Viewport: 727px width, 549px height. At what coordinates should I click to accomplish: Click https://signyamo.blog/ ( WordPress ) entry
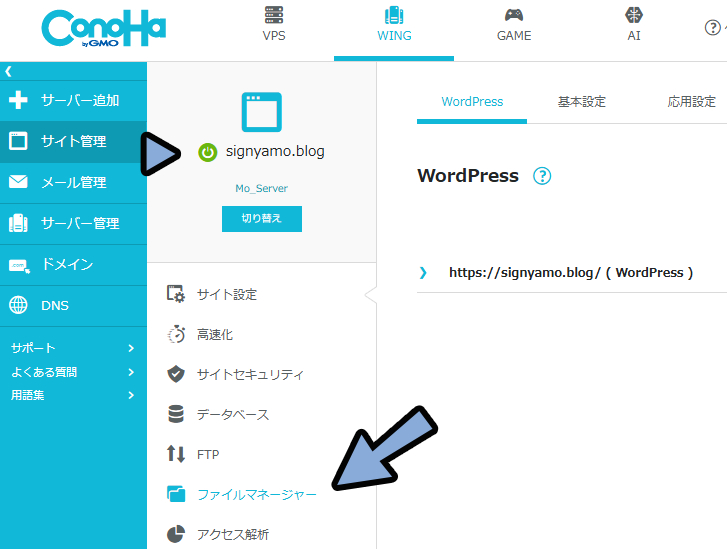point(571,273)
